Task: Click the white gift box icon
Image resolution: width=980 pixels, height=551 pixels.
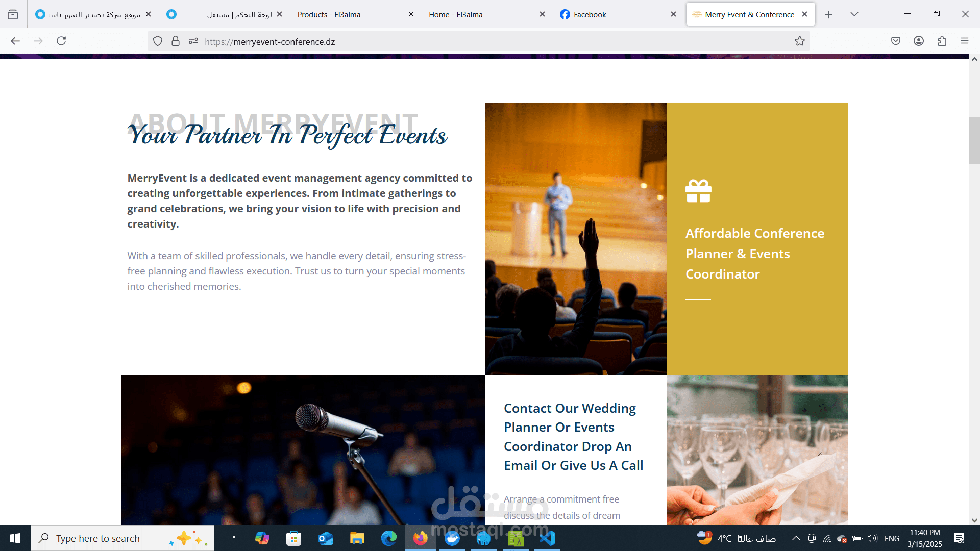Action: pos(698,191)
